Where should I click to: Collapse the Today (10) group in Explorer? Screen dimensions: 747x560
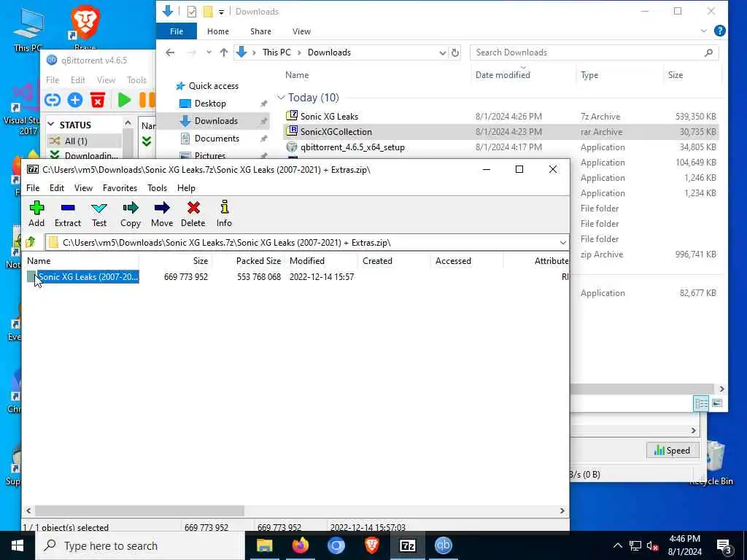point(281,98)
